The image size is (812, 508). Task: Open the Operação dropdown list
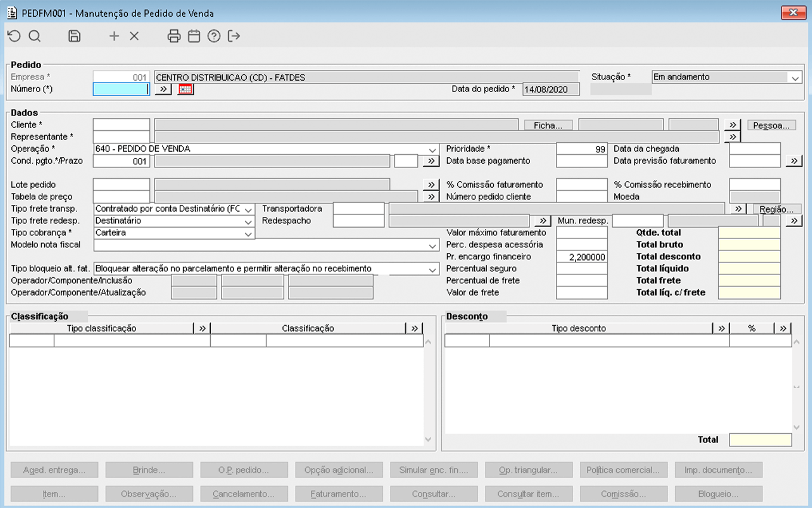(x=433, y=149)
